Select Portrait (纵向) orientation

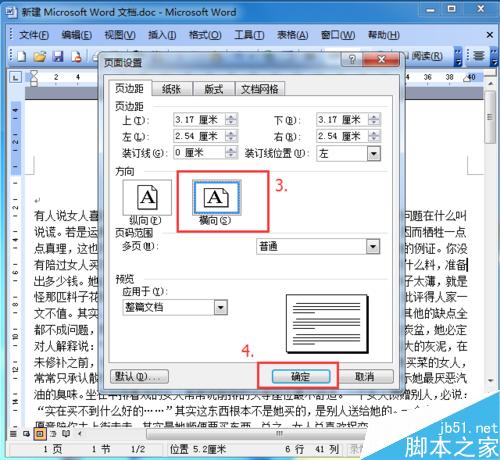pos(147,198)
